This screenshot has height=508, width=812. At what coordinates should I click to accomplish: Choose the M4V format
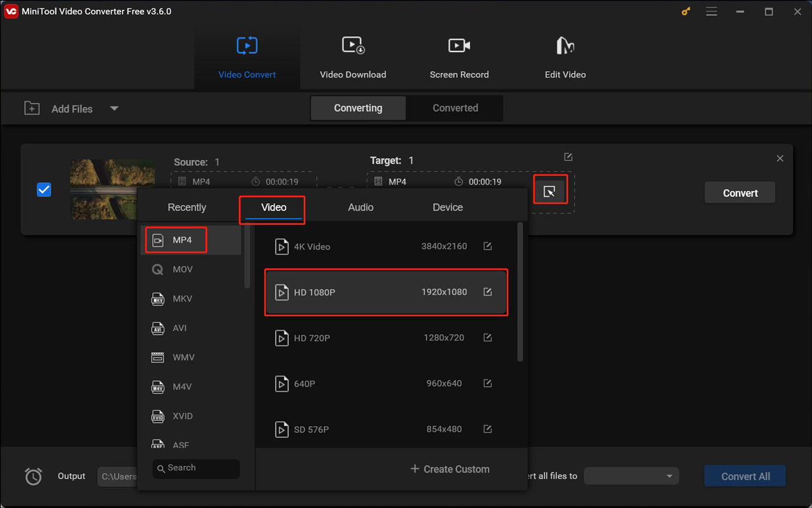191,387
